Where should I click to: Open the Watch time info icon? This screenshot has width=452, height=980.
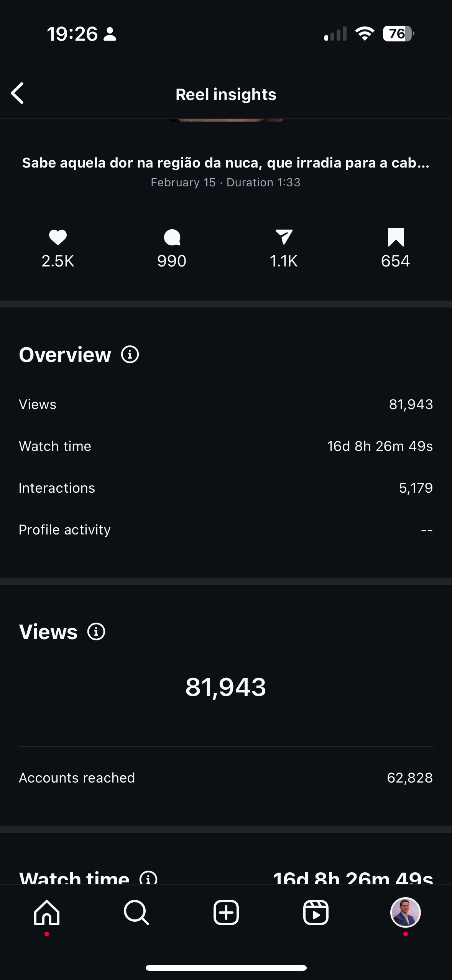148,878
